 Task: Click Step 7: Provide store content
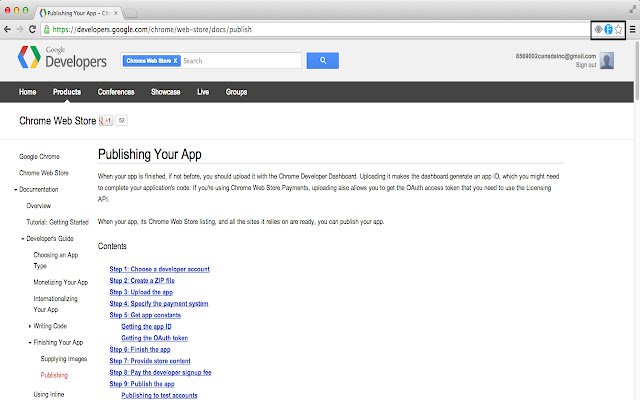150,361
